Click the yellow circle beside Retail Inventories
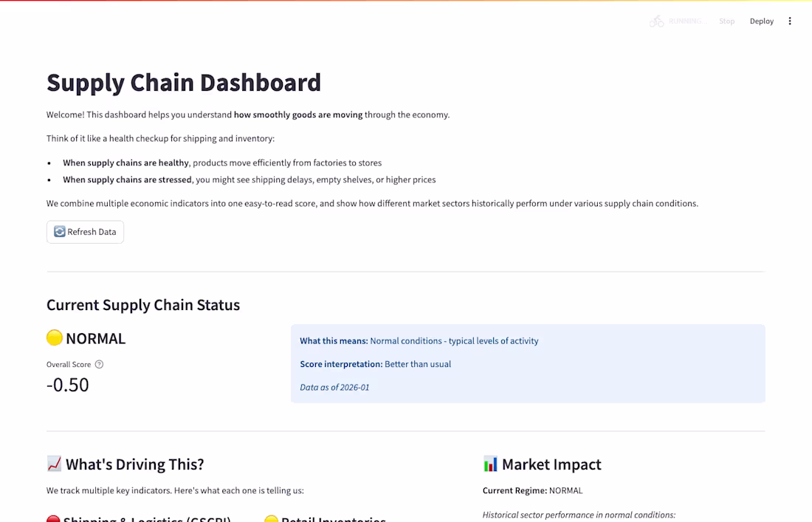 pyautogui.click(x=272, y=519)
